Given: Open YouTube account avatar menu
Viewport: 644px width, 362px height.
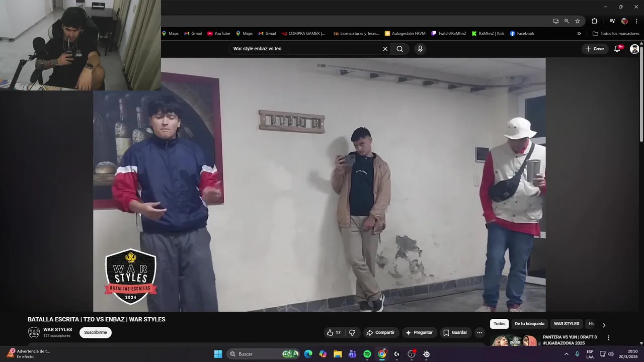Looking at the screenshot, I should coord(635,49).
